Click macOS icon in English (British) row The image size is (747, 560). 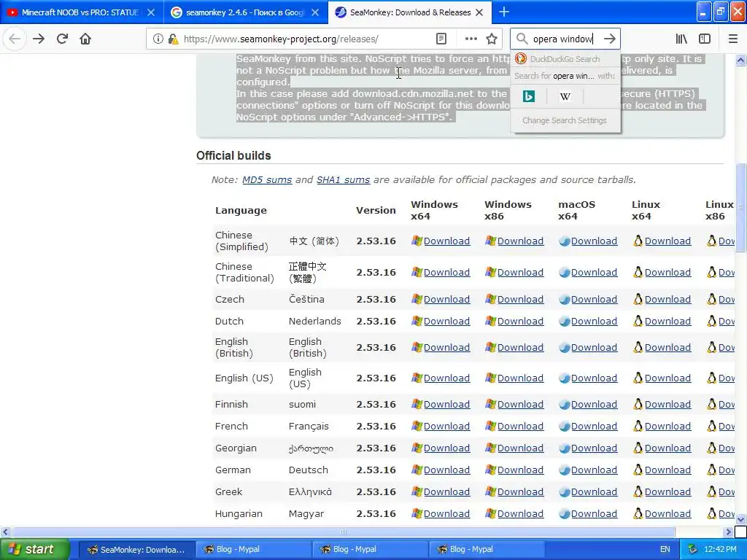565,348
